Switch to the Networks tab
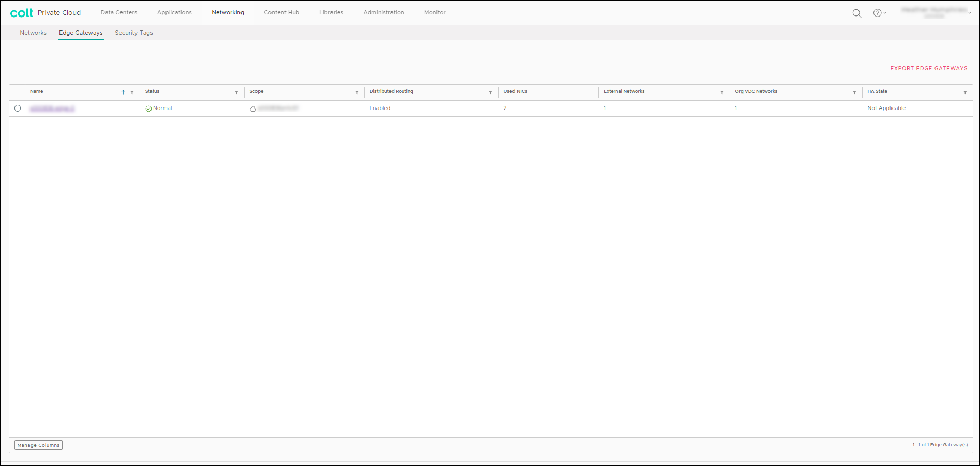The height and width of the screenshot is (466, 980). [33, 33]
